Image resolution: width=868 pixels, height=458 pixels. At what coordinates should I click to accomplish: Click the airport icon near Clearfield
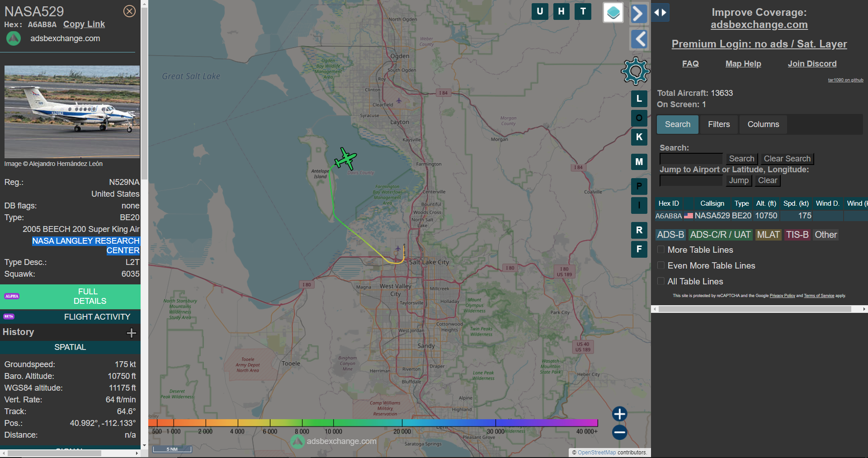pos(399,100)
